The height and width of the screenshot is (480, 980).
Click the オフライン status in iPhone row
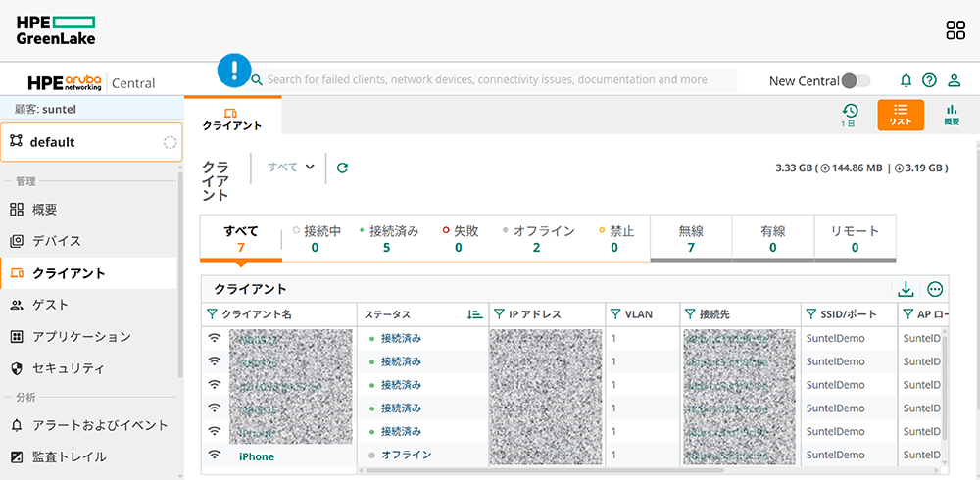pyautogui.click(x=407, y=455)
